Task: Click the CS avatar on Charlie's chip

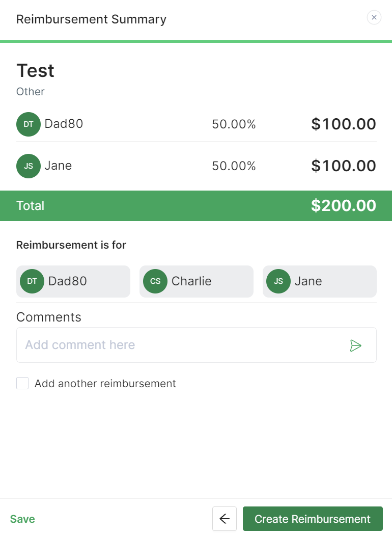Action: 155,281
